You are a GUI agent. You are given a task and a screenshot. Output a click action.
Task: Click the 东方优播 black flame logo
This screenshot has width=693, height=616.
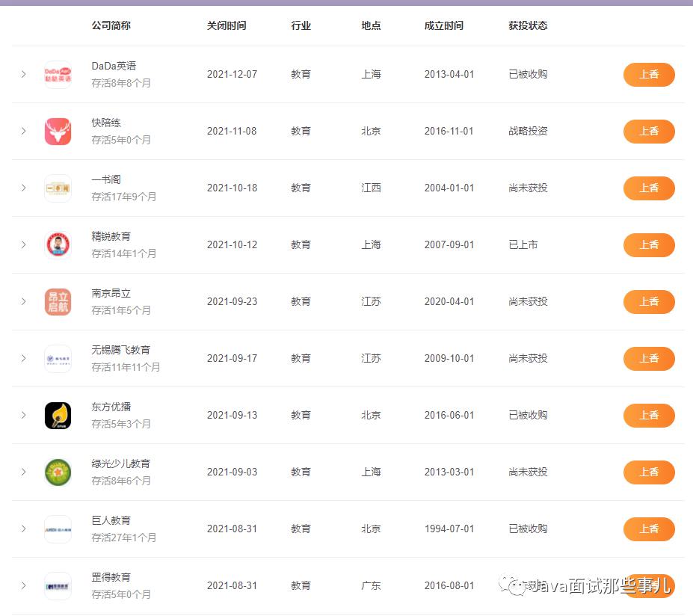(x=58, y=416)
